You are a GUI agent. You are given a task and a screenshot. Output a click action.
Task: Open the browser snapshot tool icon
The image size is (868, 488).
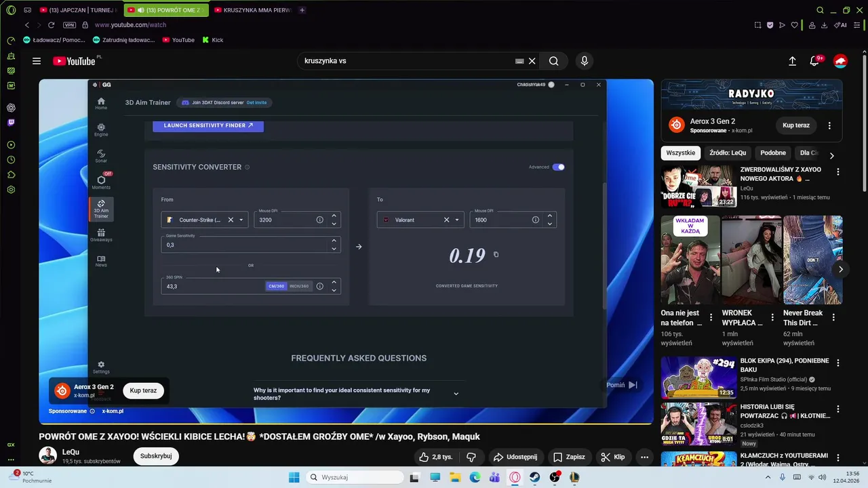tap(757, 25)
